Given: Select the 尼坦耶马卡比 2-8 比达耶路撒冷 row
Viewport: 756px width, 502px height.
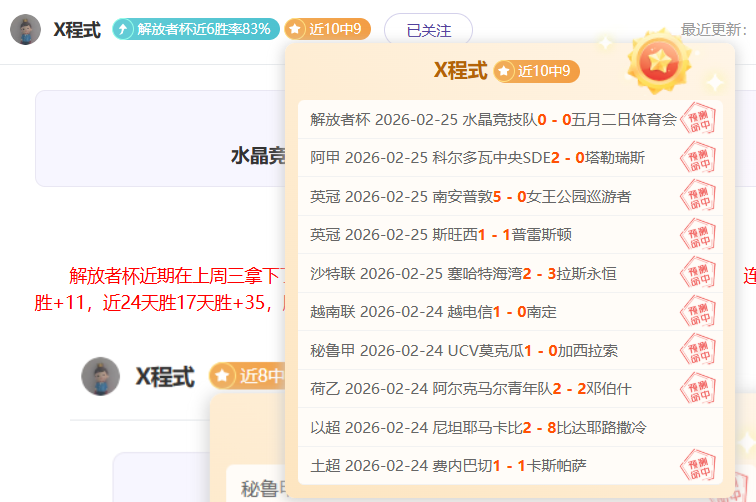Looking at the screenshot, I should point(478,427).
